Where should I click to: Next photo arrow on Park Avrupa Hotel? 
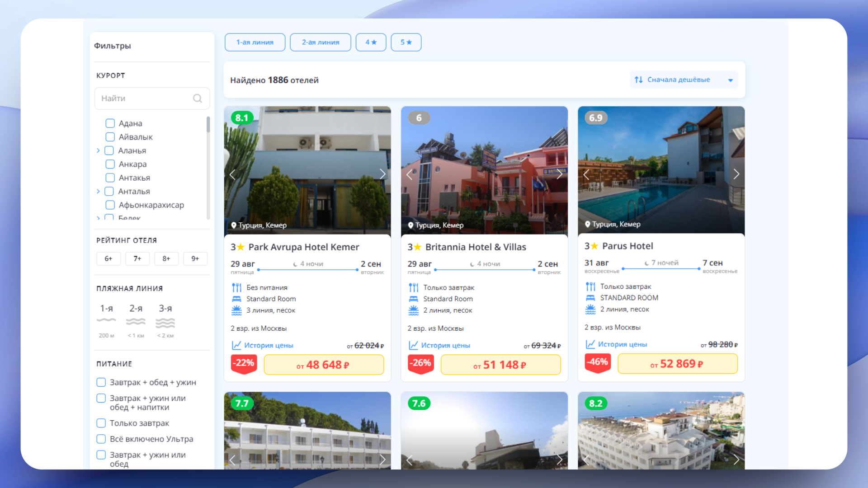tap(382, 174)
